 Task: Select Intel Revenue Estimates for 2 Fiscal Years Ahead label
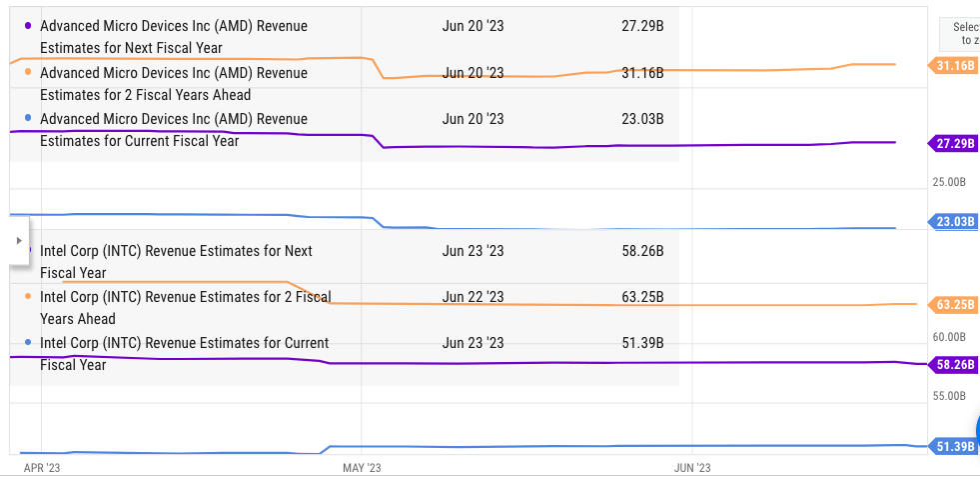click(186, 307)
